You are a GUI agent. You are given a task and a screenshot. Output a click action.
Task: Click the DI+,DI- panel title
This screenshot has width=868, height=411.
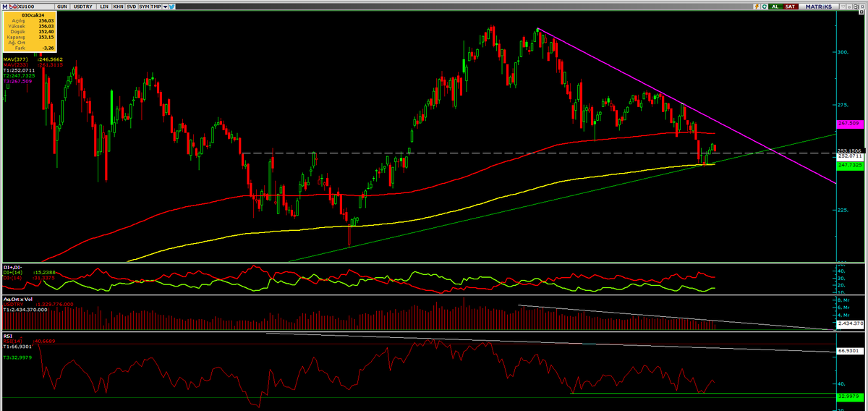pos(13,268)
